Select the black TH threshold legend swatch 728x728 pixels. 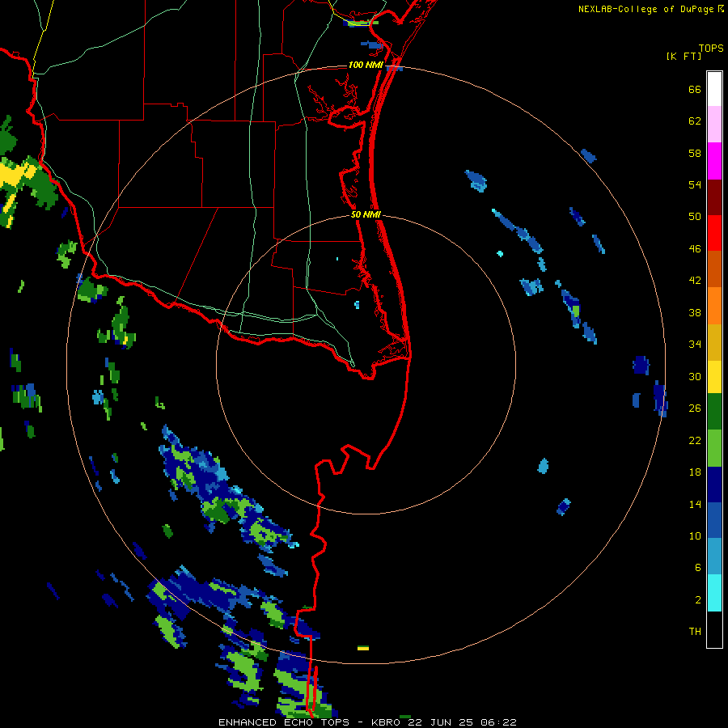[714, 629]
